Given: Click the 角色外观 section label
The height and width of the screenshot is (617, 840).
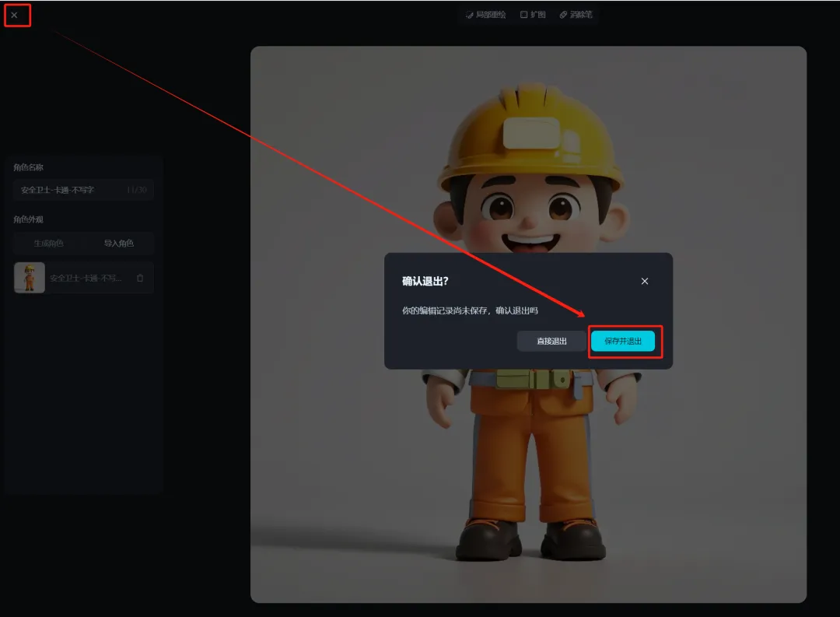Looking at the screenshot, I should (28, 219).
